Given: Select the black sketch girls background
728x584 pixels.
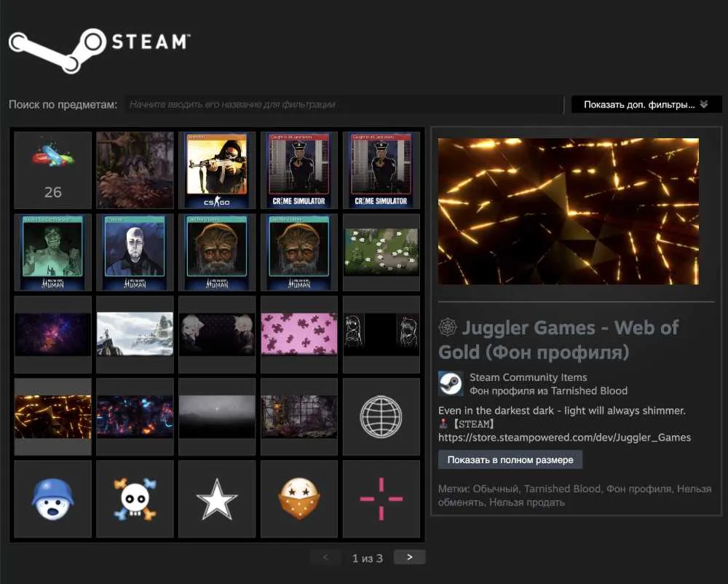Looking at the screenshot, I should [x=381, y=334].
